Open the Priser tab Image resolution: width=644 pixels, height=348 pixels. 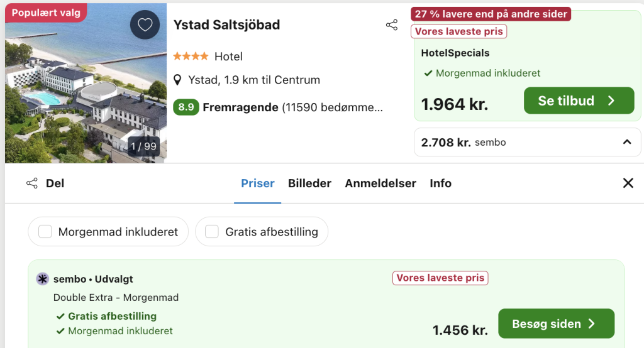point(257,183)
